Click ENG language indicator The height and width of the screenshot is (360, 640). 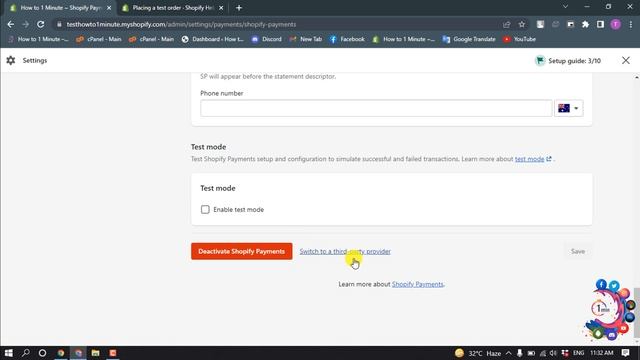pos(578,353)
